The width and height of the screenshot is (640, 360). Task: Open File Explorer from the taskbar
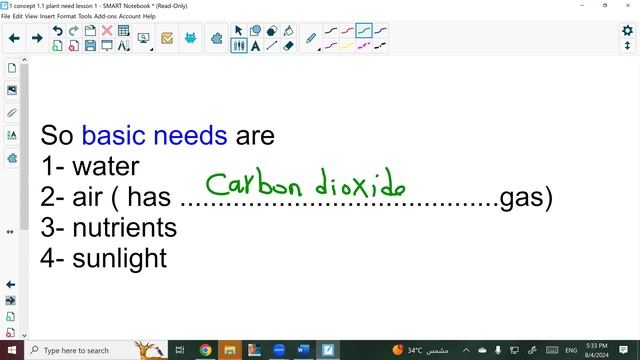[x=230, y=350]
